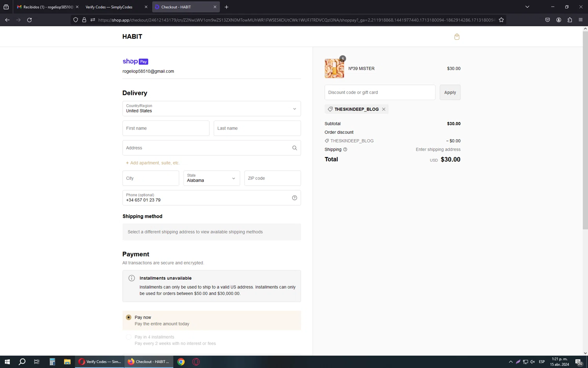This screenshot has height=368, width=588.
Task: Click the Phone (optional) field
Action: [x=212, y=198]
